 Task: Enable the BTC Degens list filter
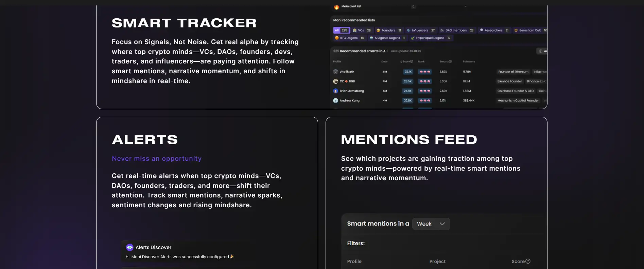[349, 38]
